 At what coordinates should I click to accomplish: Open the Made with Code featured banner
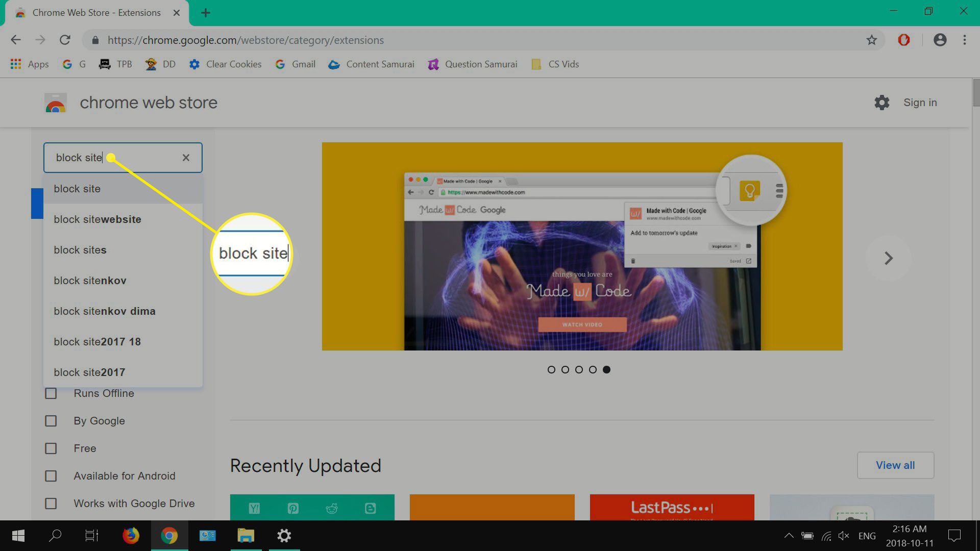(582, 246)
